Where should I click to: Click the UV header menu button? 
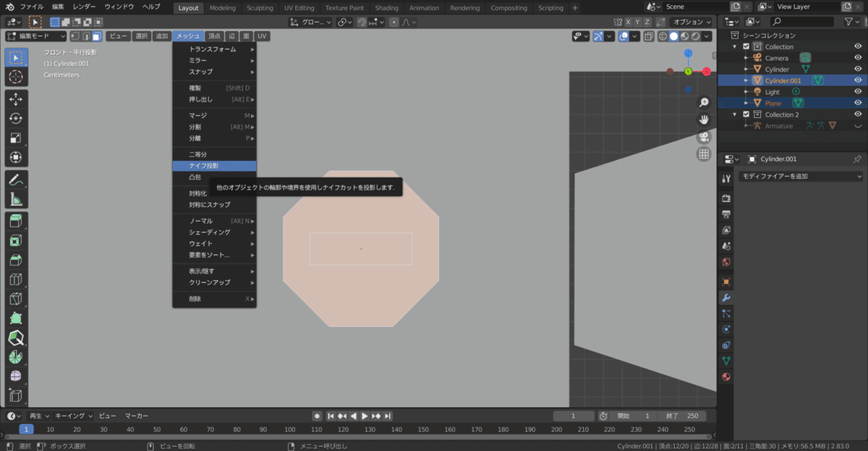(x=262, y=36)
